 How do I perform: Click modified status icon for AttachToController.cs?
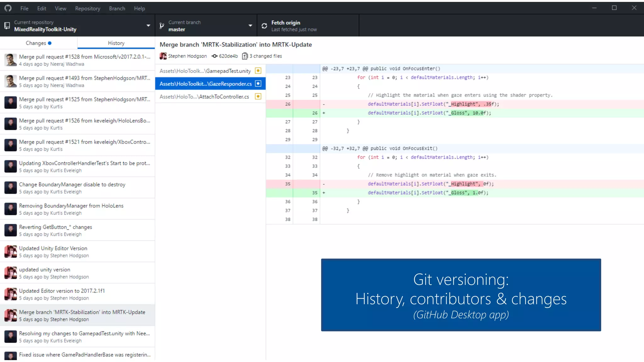click(258, 96)
